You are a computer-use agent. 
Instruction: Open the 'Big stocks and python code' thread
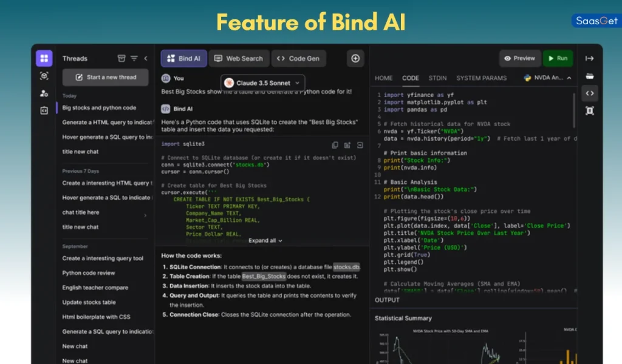point(99,108)
